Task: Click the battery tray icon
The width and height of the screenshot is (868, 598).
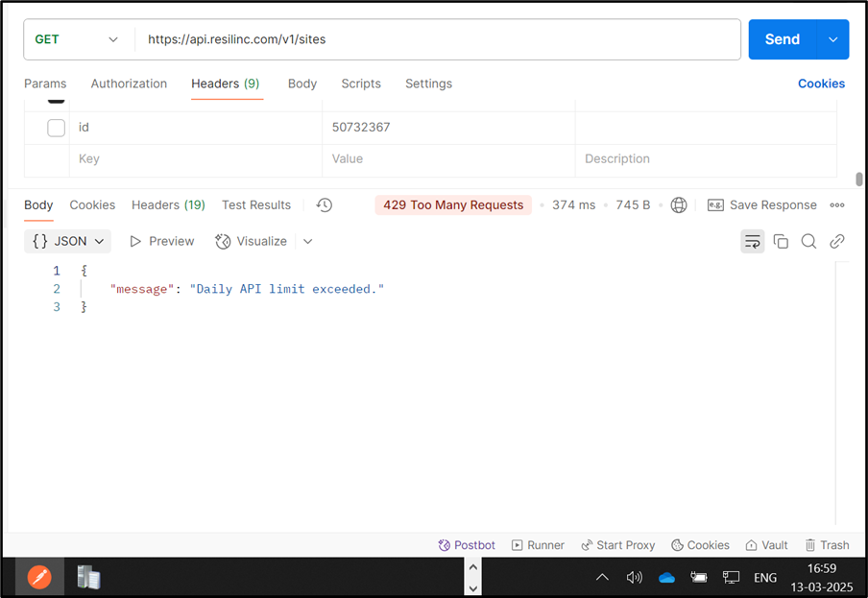Action: (699, 578)
